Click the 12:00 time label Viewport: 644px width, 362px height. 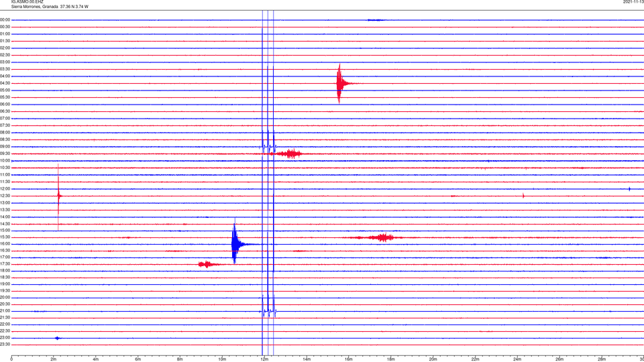coord(5,189)
